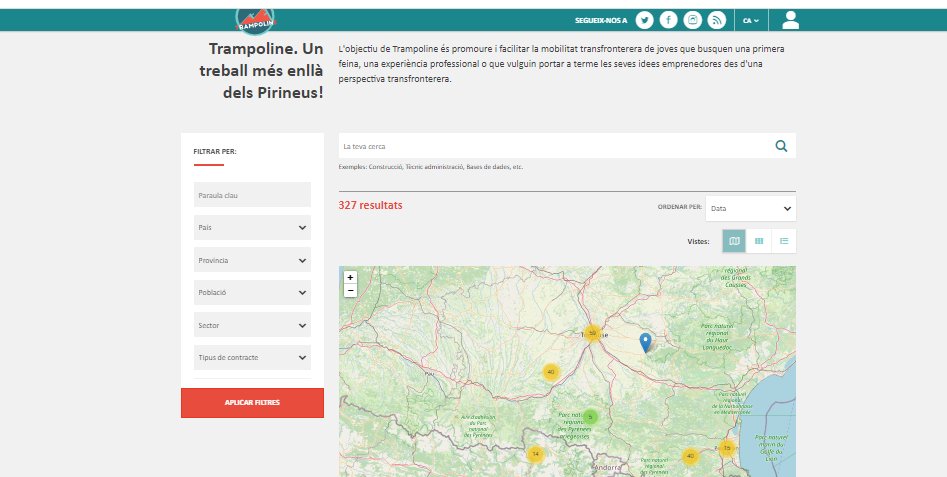The image size is (947, 477).
Task: Click the search magnifier icon
Action: click(x=781, y=146)
